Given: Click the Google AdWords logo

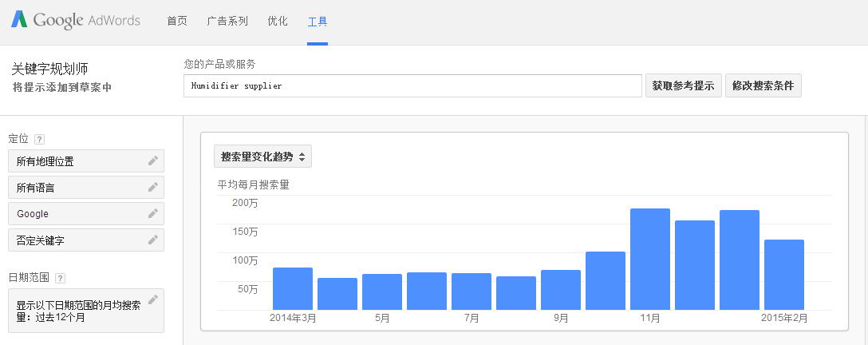Looking at the screenshot, I should tap(75, 21).
